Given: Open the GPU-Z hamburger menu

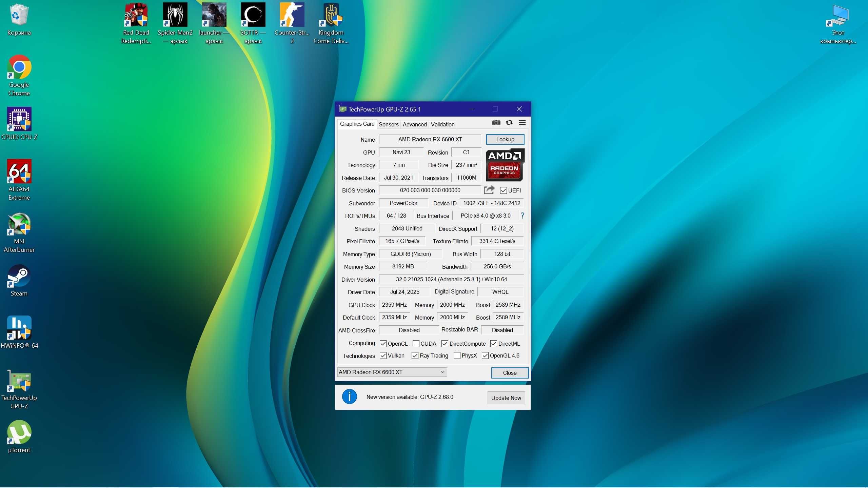Looking at the screenshot, I should 522,123.
